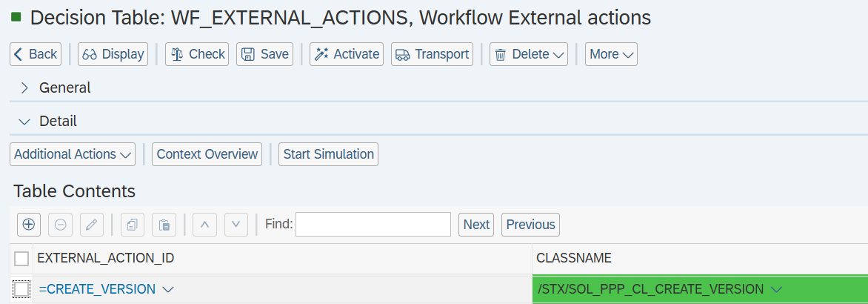
Task: Open the More menu
Action: click(611, 54)
